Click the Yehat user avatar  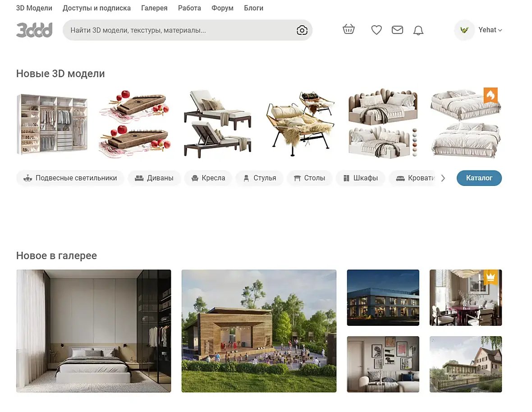[x=464, y=30]
